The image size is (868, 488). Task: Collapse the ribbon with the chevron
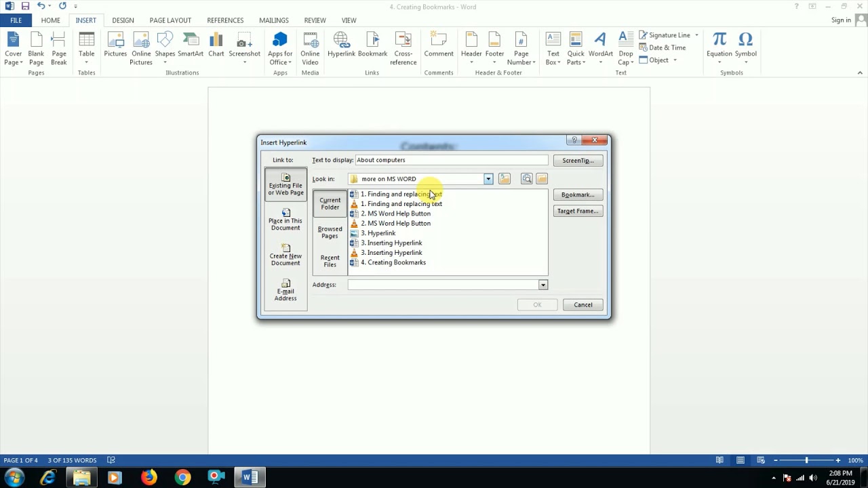(x=860, y=73)
